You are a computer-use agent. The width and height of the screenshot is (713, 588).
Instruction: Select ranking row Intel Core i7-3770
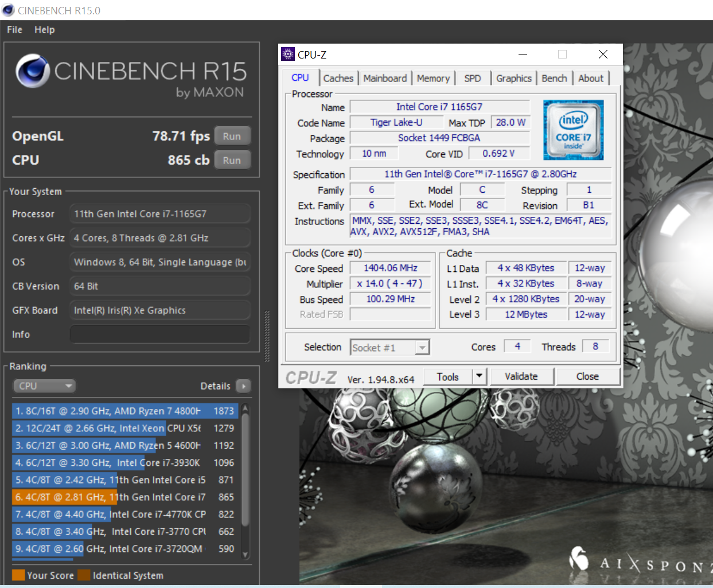point(125,531)
